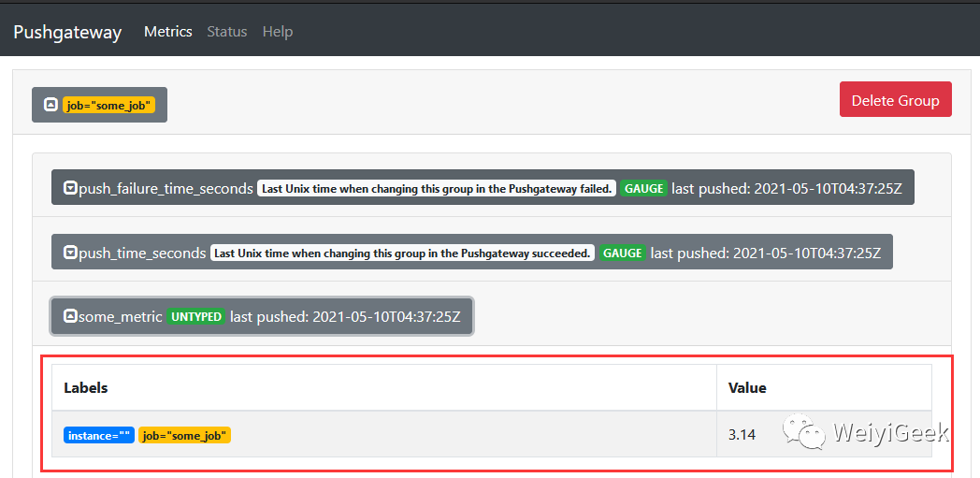Click the "Pushgateway failed" help description
The height and width of the screenshot is (478, 980).
pyautogui.click(x=437, y=188)
